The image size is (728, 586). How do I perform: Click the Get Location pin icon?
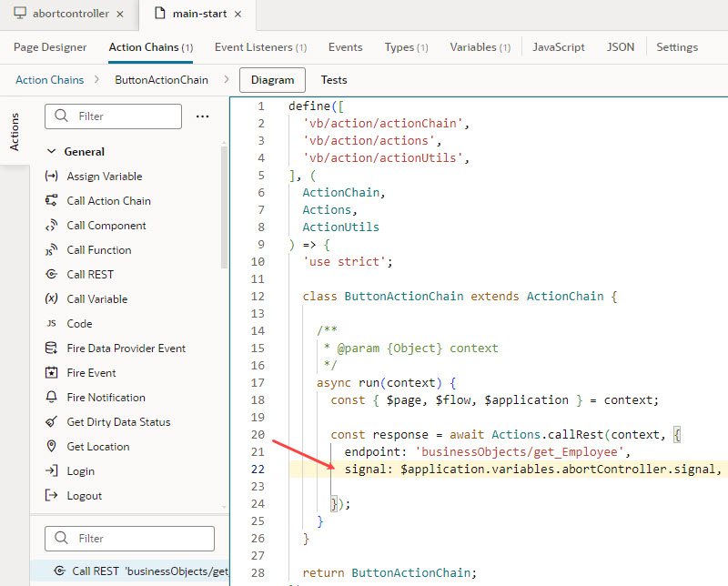(x=51, y=446)
